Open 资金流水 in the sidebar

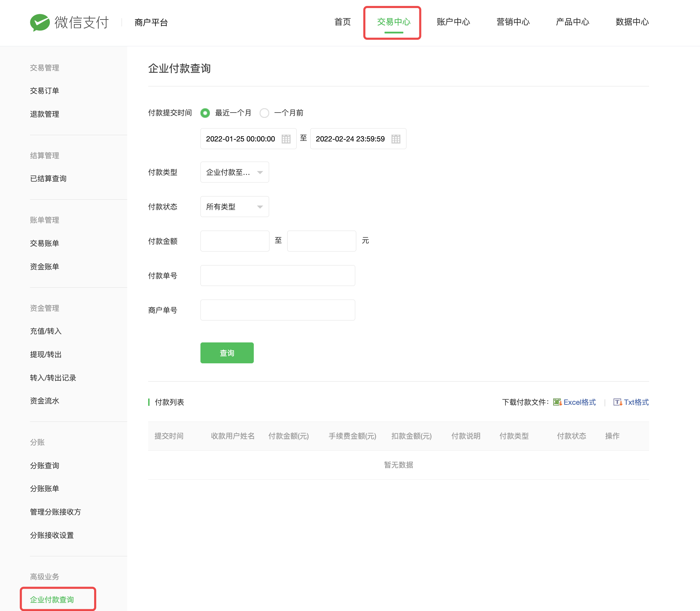(45, 401)
